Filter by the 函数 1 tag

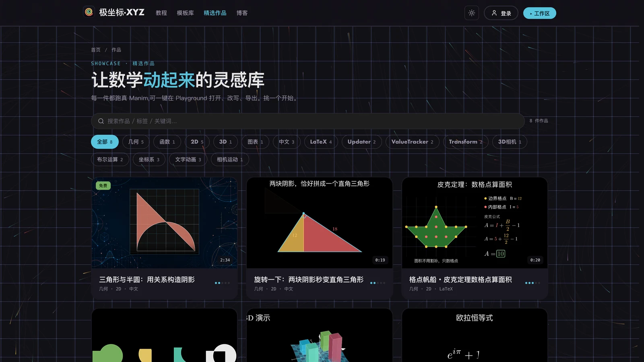(x=167, y=142)
